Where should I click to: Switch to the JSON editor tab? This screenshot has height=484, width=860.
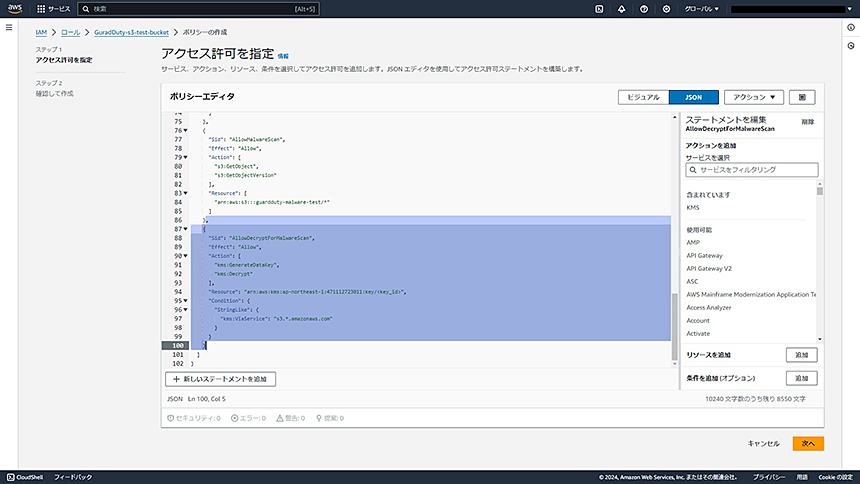point(694,97)
